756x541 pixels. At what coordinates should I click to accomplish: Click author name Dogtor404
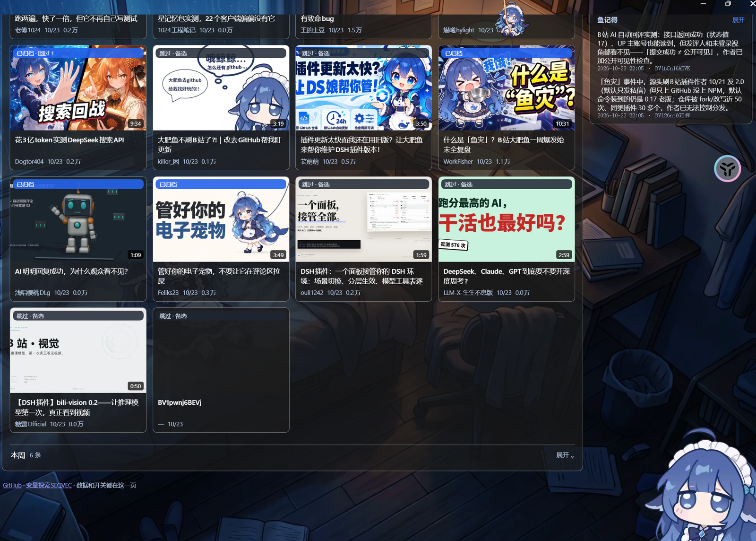[x=29, y=162]
